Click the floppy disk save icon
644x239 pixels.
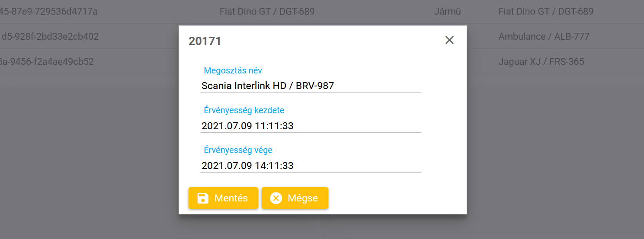click(x=202, y=198)
